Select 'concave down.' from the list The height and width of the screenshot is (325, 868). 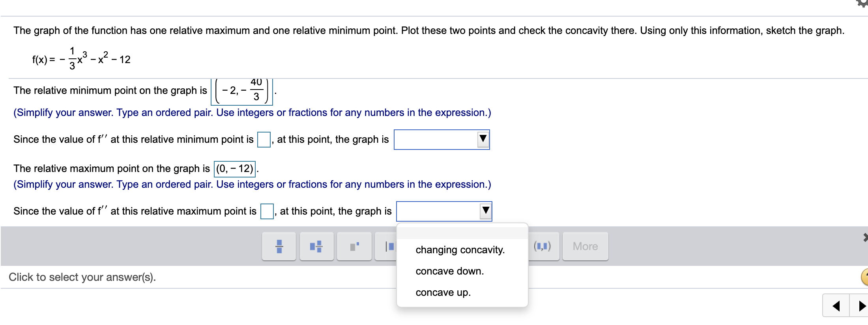[449, 271]
